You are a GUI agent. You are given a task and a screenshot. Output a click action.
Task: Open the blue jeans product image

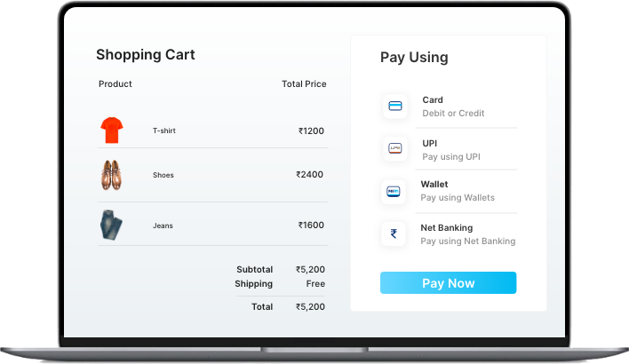point(110,225)
